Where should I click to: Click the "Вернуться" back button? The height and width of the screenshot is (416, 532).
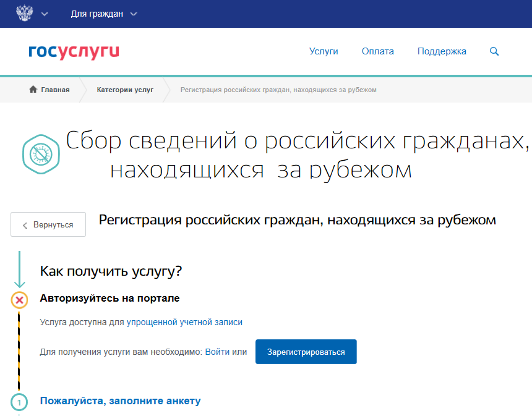pos(48,224)
